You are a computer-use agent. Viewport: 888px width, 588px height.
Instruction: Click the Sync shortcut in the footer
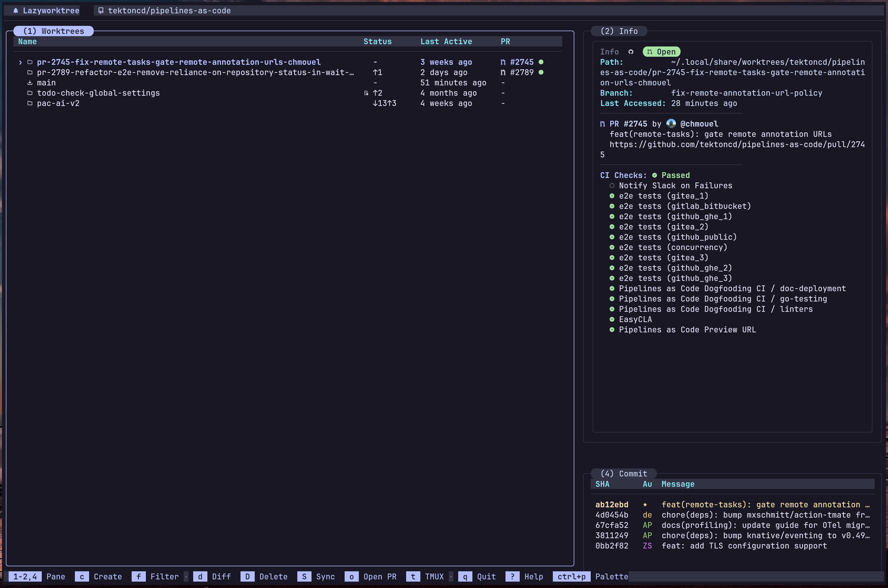pyautogui.click(x=316, y=576)
